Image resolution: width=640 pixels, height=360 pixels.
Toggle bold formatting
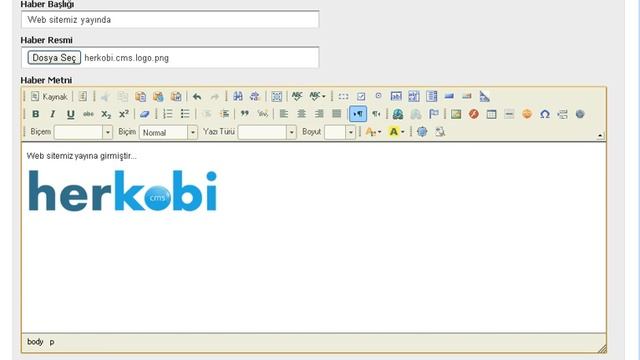(x=36, y=114)
